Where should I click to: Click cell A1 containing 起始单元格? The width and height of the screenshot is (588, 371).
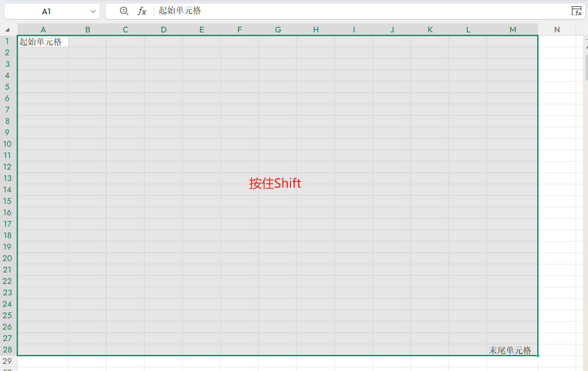[43, 42]
